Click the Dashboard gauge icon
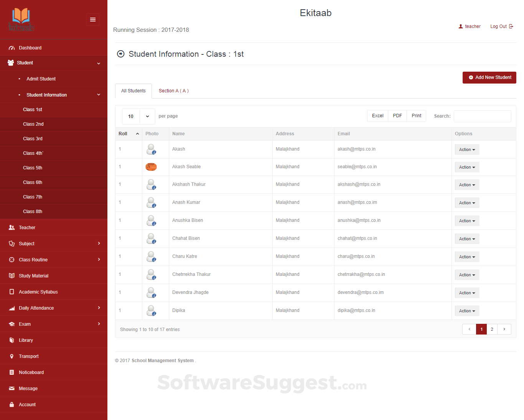Image resolution: width=524 pixels, height=420 pixels. click(12, 48)
